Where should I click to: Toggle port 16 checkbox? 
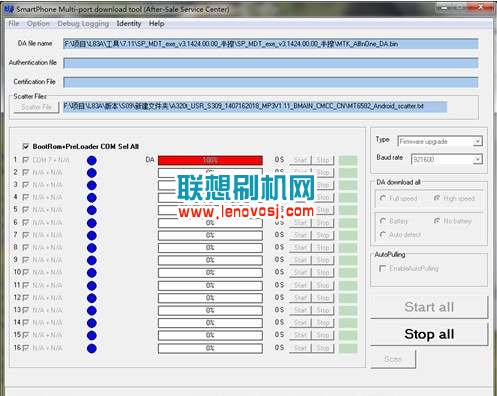pyautogui.click(x=25, y=348)
